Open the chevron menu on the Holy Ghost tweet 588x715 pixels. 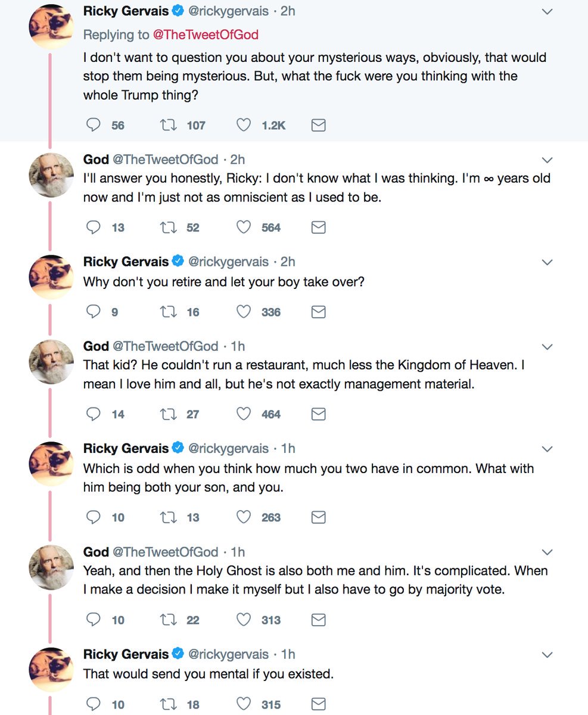pyautogui.click(x=547, y=552)
